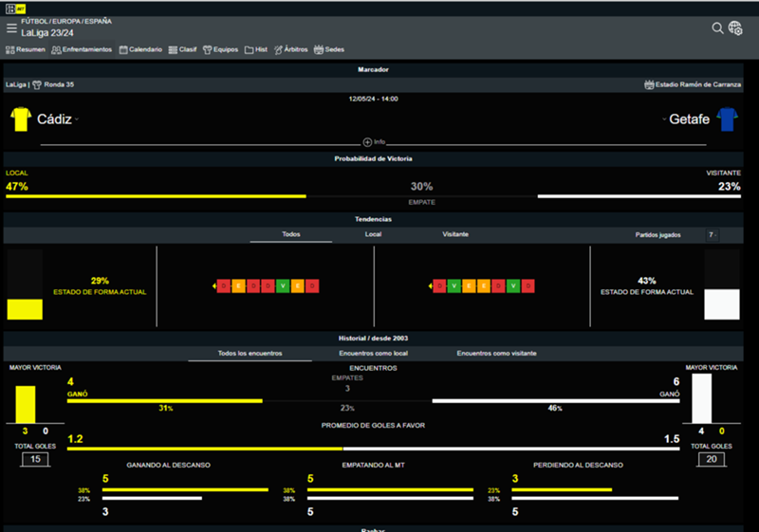Screen dimensions: 759x532
Task: Open the hamburger menu
Action: click(11, 28)
